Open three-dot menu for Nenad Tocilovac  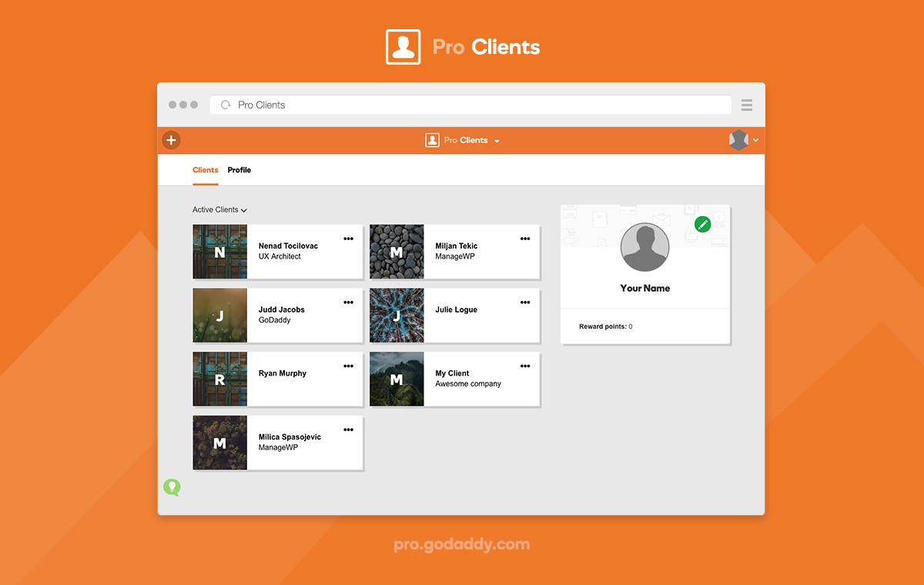point(348,239)
